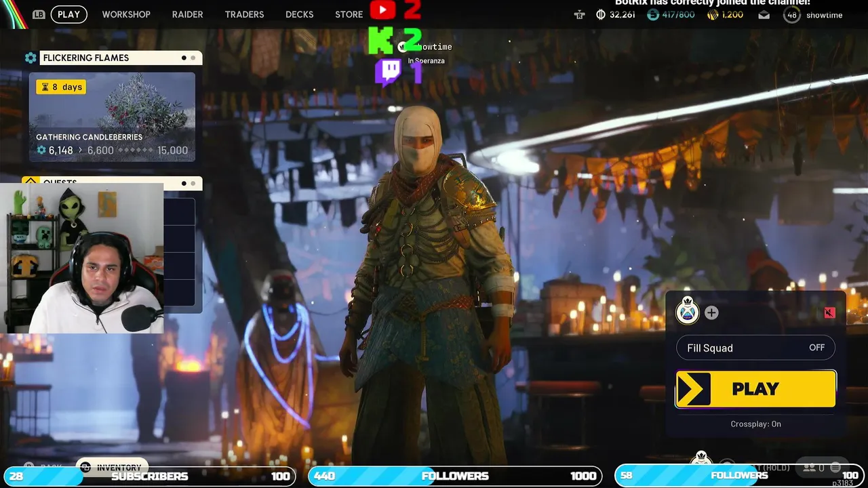This screenshot has height=488, width=868.
Task: Click the 440 Followers goal progress bar
Action: pos(455,476)
